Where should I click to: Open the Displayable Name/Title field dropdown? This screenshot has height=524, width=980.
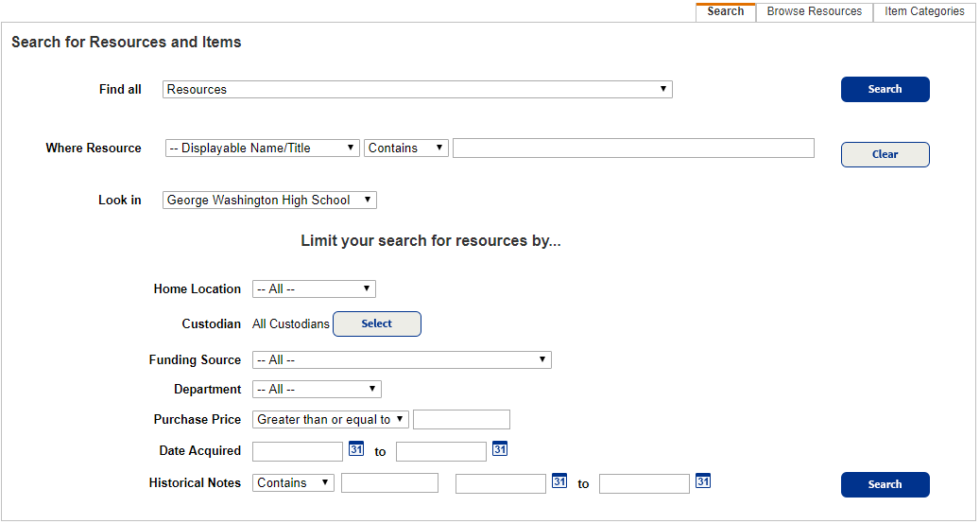tap(262, 148)
